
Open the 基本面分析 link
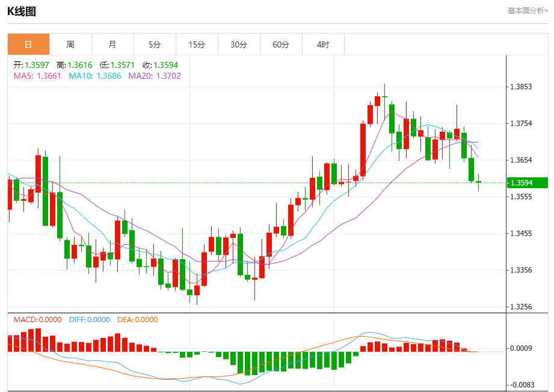528,11
